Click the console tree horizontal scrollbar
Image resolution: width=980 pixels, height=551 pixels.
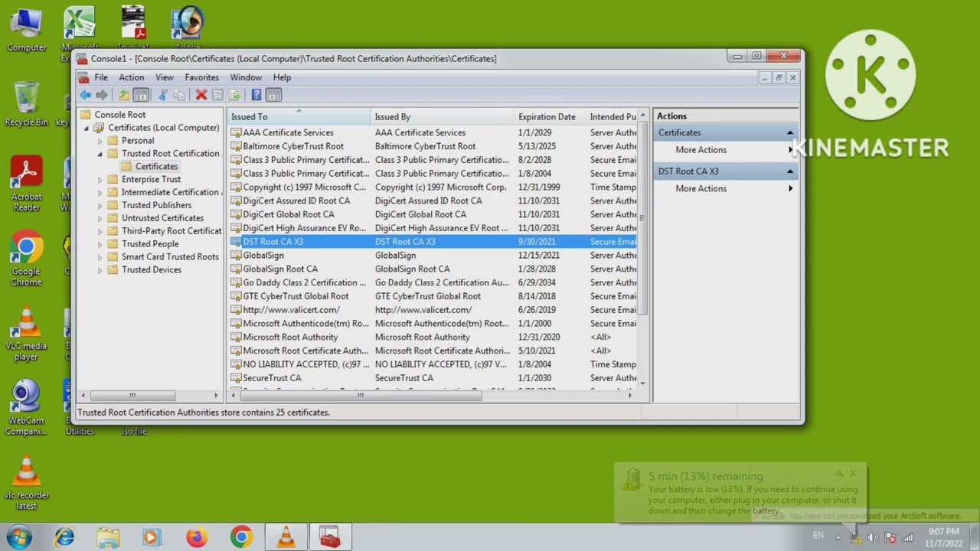point(133,396)
